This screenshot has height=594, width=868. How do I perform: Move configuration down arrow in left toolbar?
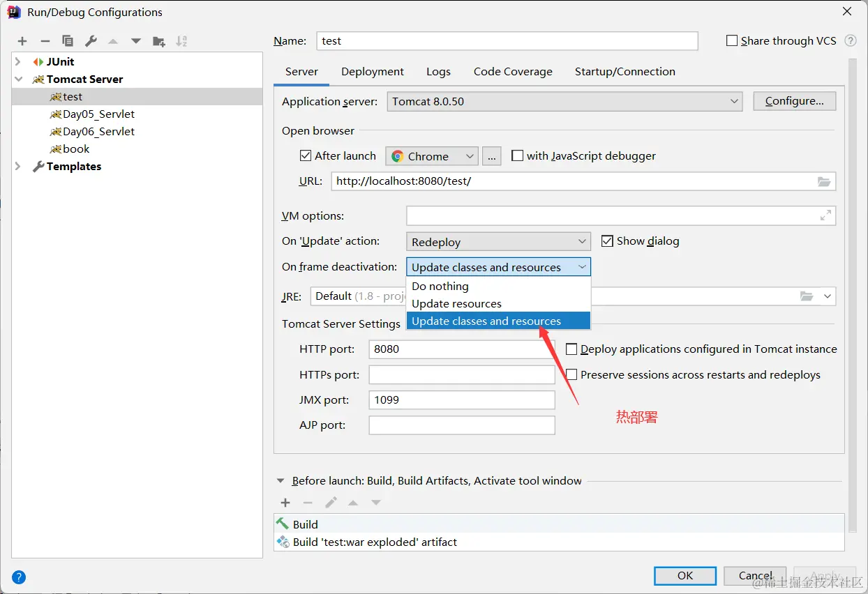[x=136, y=41]
